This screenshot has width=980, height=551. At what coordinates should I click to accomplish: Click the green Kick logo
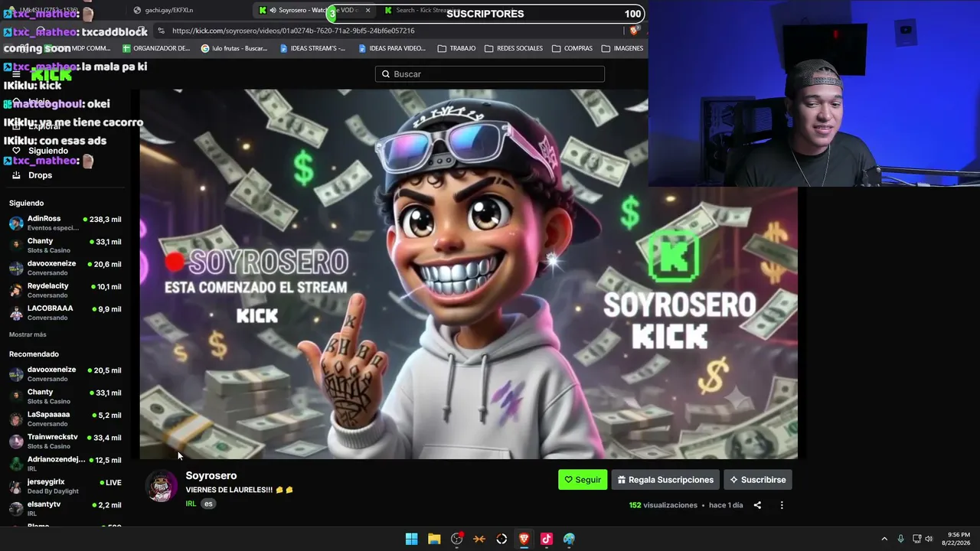(51, 74)
